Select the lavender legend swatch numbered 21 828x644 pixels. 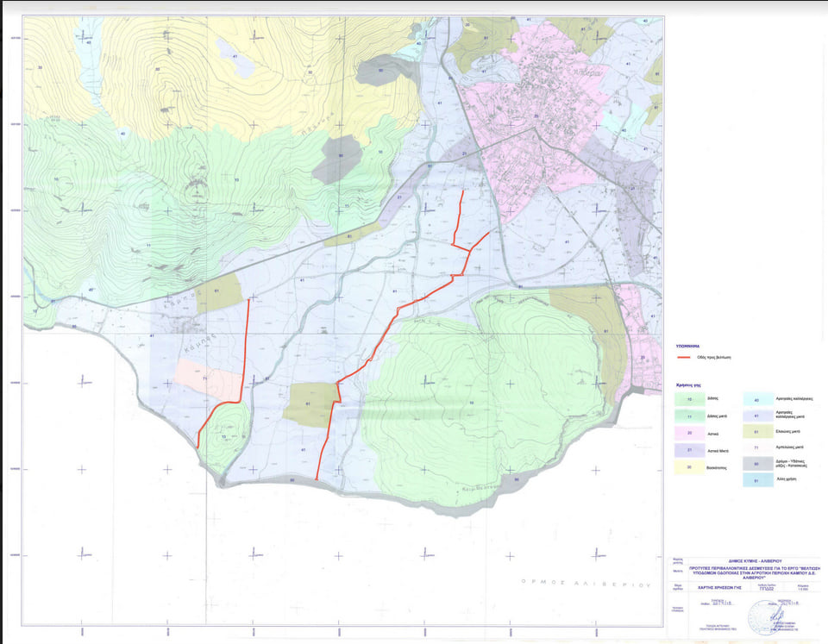[690, 450]
